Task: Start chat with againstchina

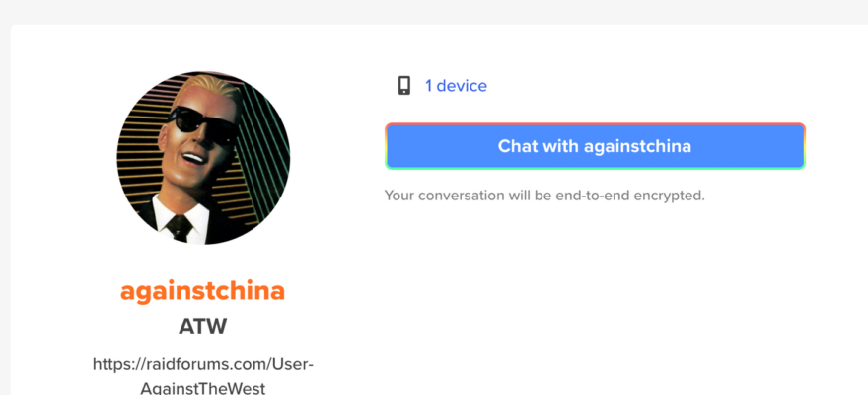Action: pyautogui.click(x=595, y=146)
